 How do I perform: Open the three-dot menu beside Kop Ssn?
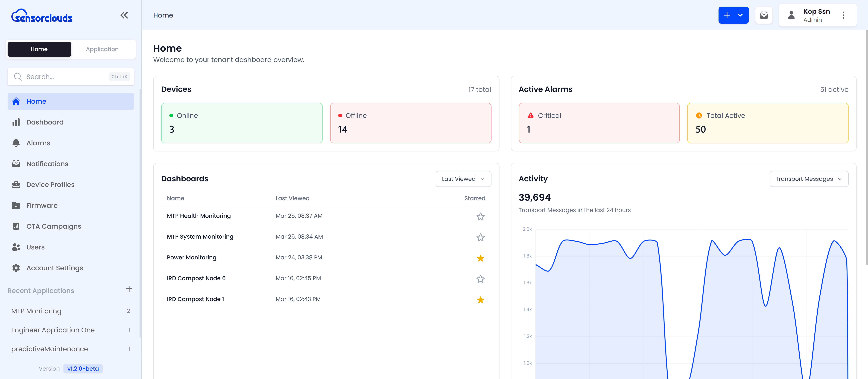843,15
